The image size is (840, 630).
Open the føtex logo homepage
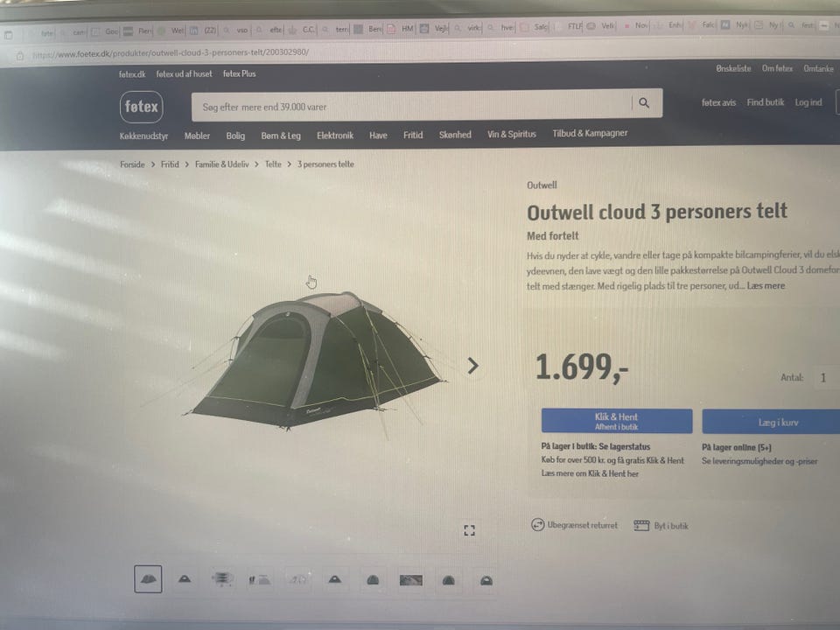[142, 107]
